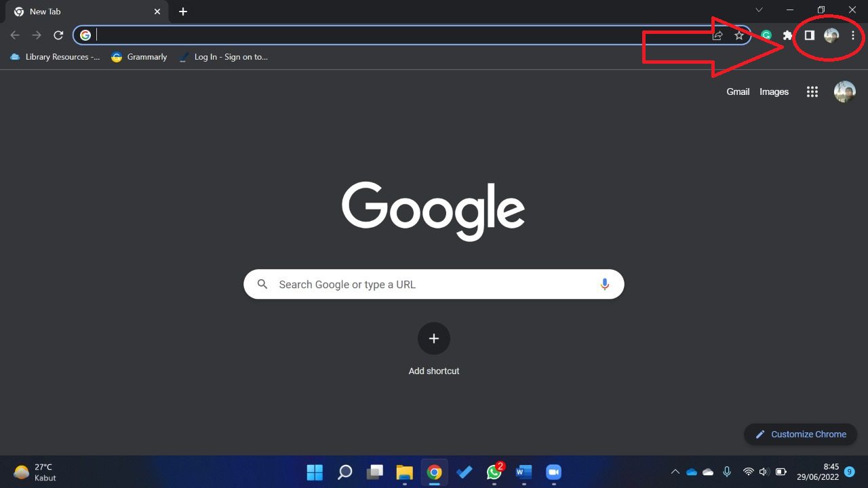Open the Log In - Sign on bookmark
This screenshot has width=868, height=488.
pyautogui.click(x=223, y=57)
